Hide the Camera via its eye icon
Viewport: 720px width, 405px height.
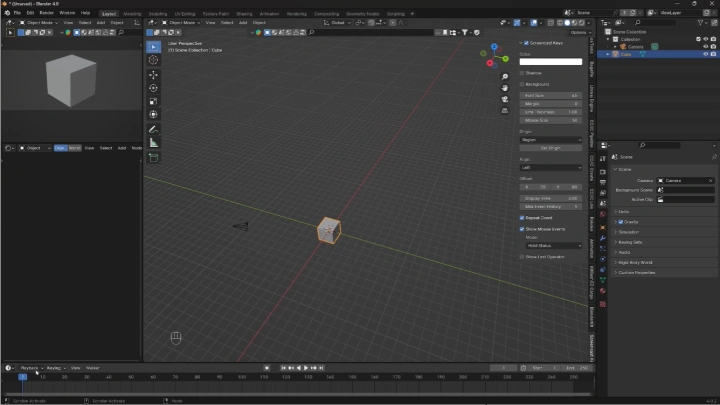[706, 47]
